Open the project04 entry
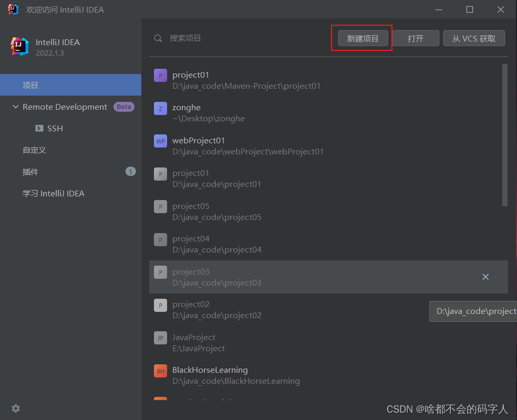 click(328, 244)
